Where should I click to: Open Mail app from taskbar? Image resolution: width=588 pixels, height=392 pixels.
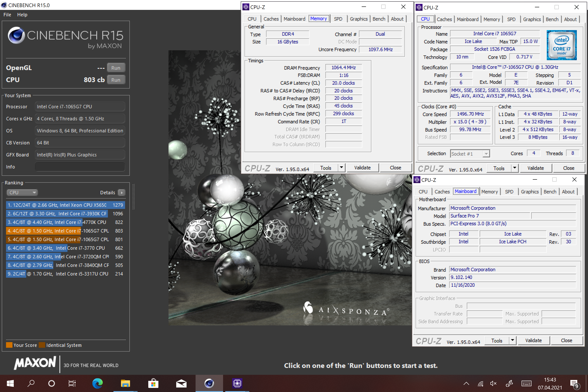pos(181,383)
